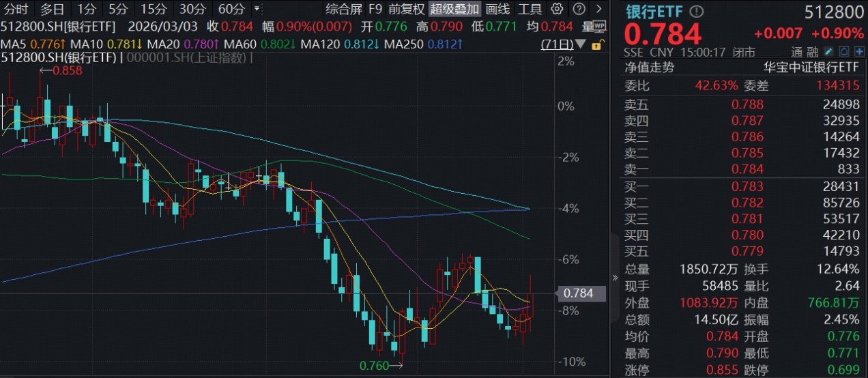The height and width of the screenshot is (378, 868).
Task: Click the pencil note icon
Action: [828, 52]
